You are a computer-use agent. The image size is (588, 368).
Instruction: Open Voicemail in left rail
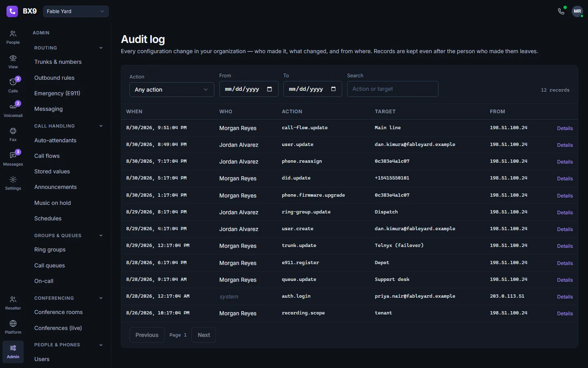(13, 110)
